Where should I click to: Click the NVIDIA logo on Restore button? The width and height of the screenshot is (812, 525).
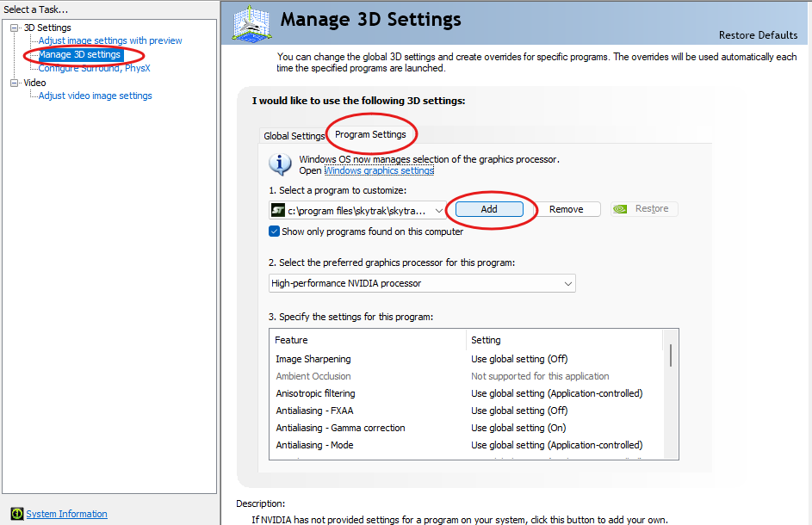(620, 209)
